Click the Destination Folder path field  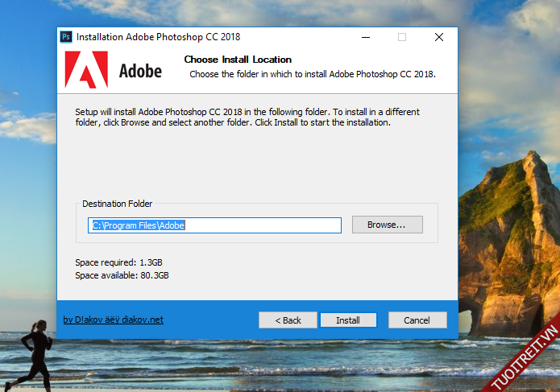tap(214, 225)
